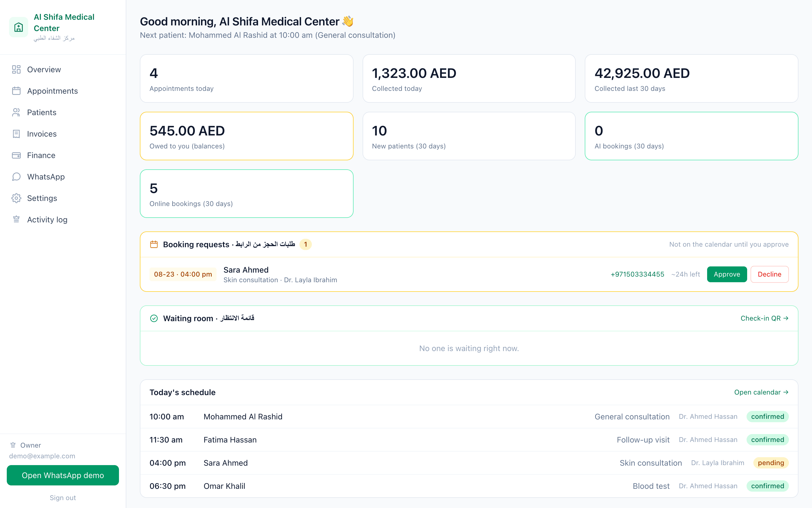The image size is (812, 508).
Task: Approve Sara Ahmed's booking request
Action: pos(727,274)
